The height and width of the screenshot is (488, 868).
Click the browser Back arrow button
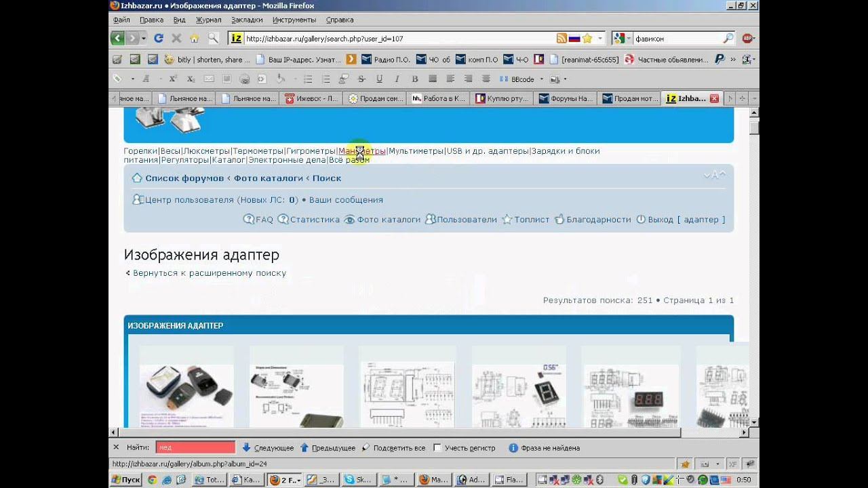tap(117, 39)
